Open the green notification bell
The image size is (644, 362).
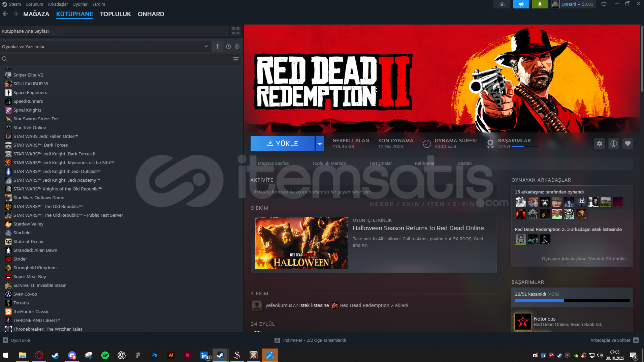540,4
